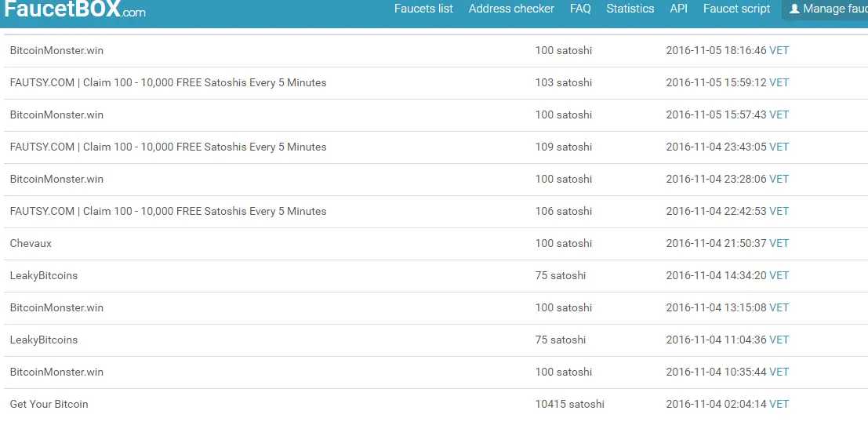The image size is (868, 436).
Task: Click VET link for 18:16:46 payout
Action: (779, 50)
